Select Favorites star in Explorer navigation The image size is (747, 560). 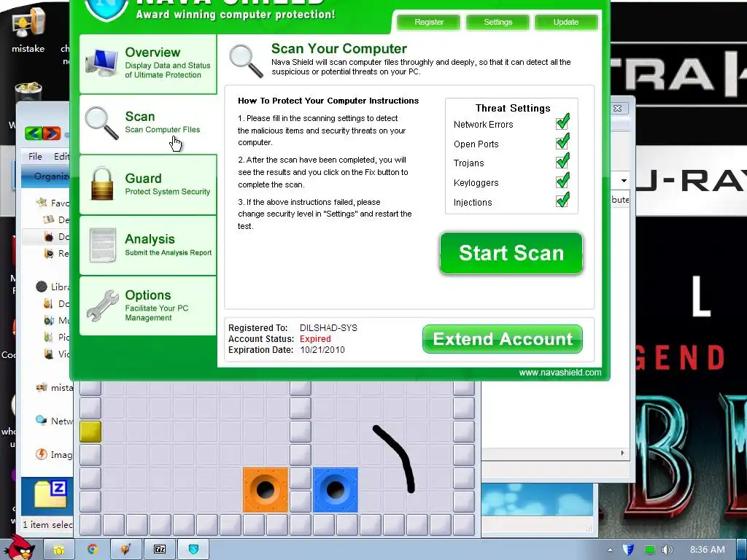tap(42, 203)
